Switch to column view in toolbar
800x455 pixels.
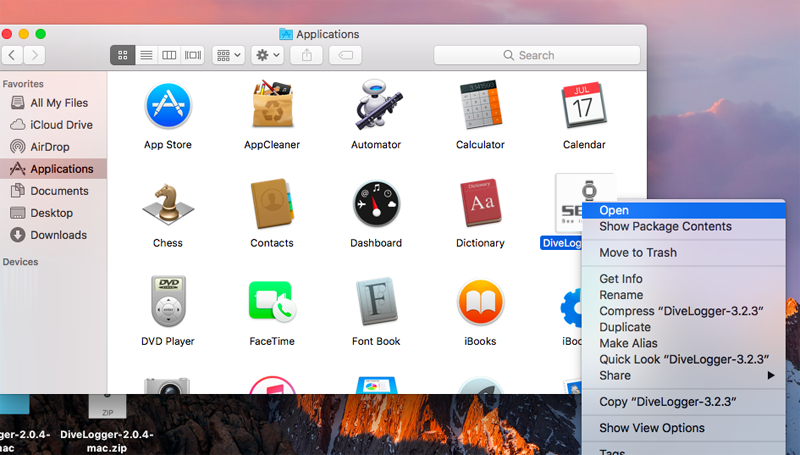click(169, 55)
